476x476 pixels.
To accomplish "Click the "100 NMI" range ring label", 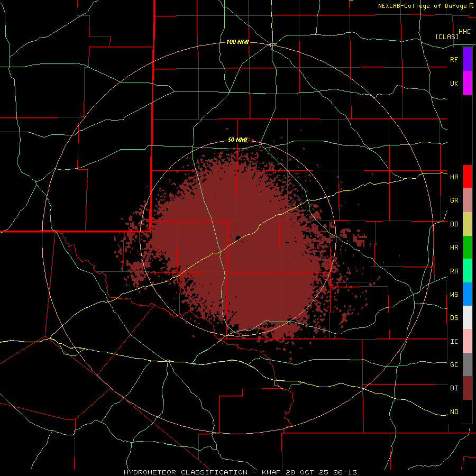I will [237, 42].
